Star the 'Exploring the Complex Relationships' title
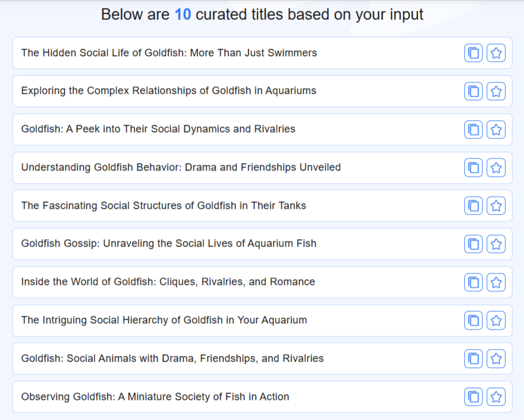 coord(496,91)
